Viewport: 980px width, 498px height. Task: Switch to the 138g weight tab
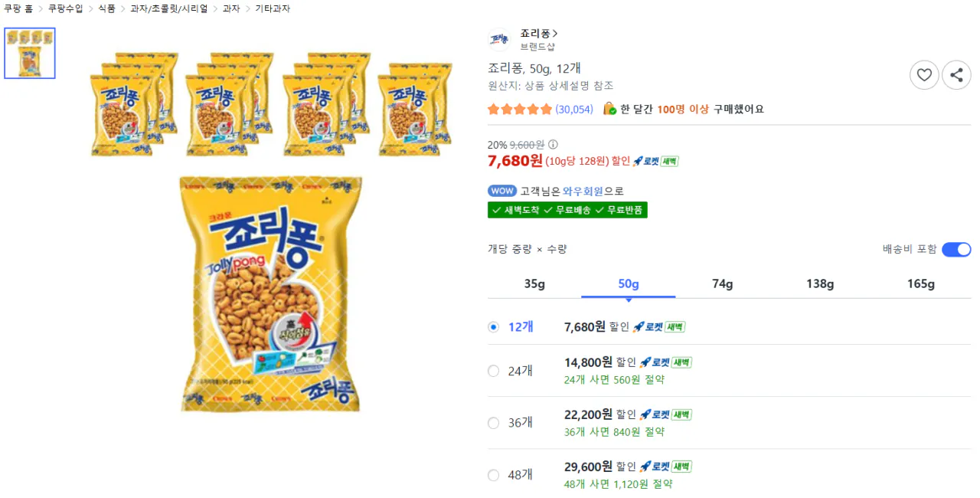(819, 283)
